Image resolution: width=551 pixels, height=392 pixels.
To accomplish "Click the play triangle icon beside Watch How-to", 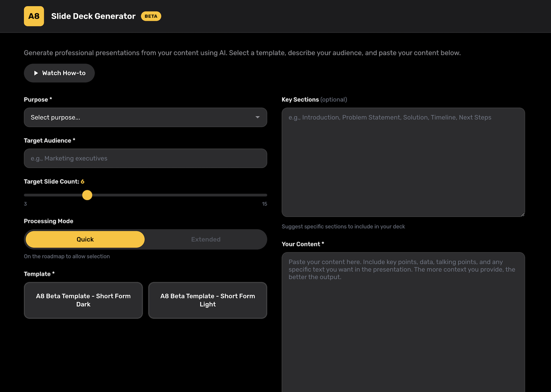I will coord(36,73).
